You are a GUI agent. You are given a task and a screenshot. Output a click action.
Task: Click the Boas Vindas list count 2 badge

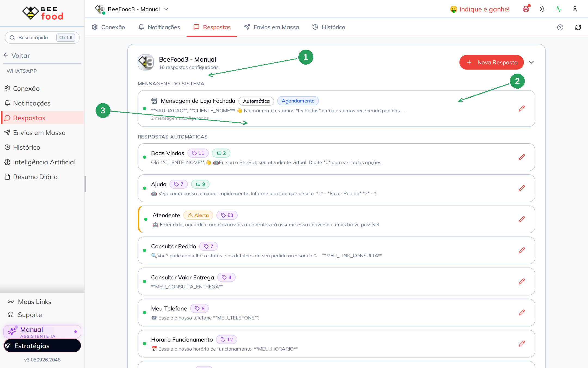pyautogui.click(x=221, y=153)
